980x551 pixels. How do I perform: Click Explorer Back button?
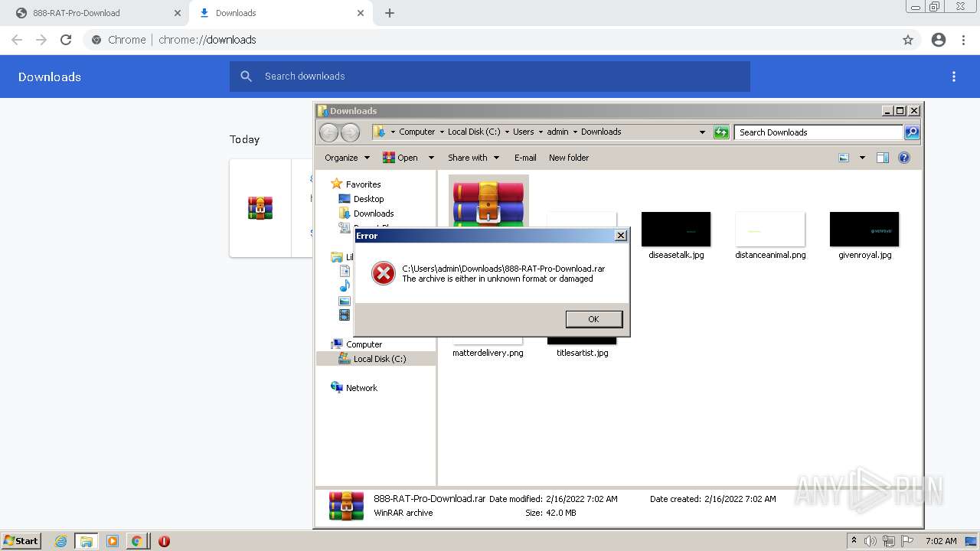[x=328, y=132]
